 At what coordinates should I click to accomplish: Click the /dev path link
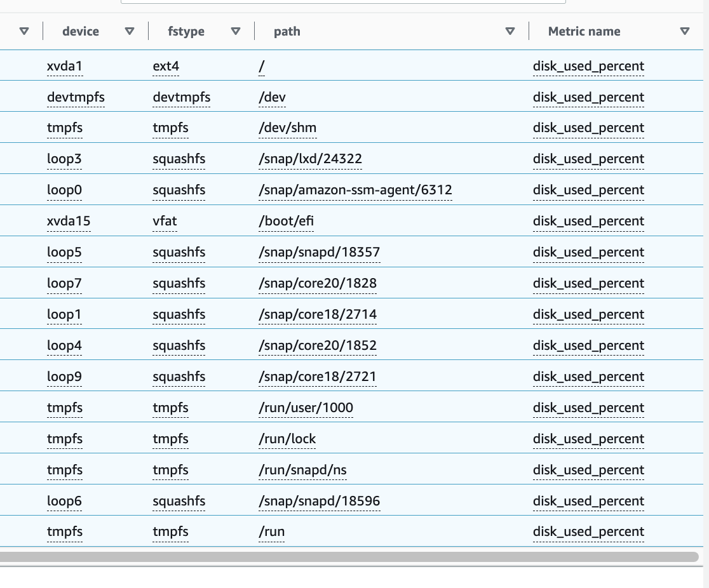271,97
